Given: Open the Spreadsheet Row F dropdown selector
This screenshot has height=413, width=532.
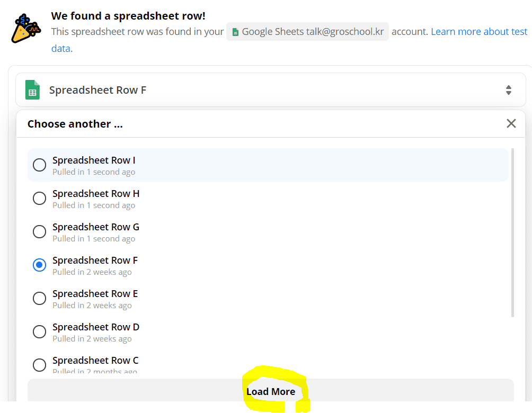Looking at the screenshot, I should 270,90.
